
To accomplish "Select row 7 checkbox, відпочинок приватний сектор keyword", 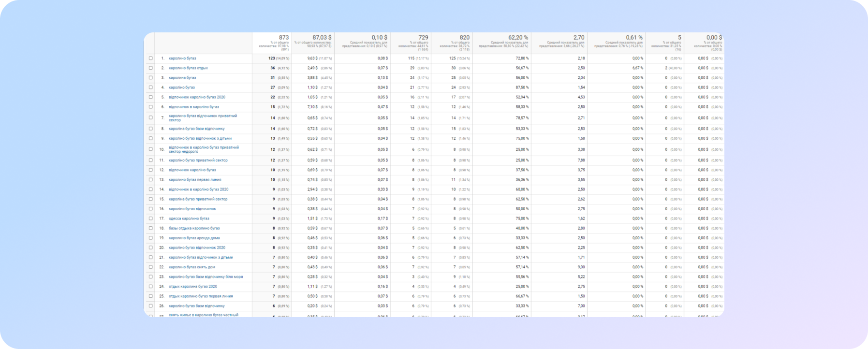I will (x=150, y=118).
